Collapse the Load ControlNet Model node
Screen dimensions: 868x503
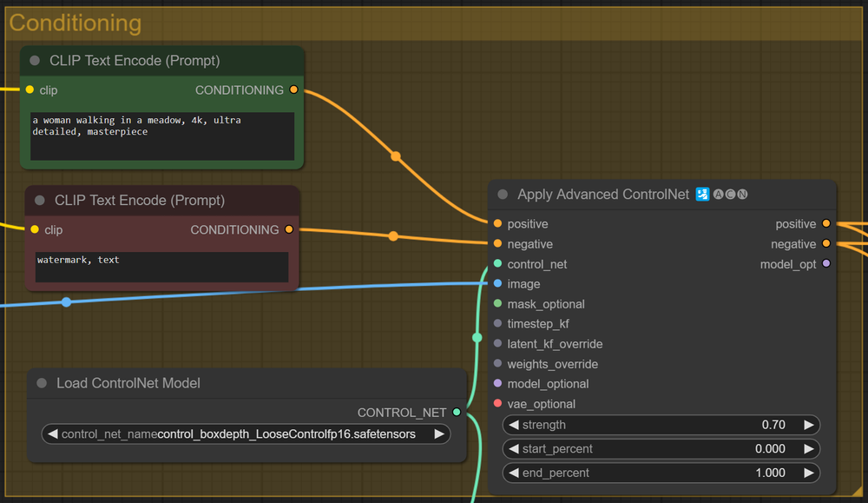(x=40, y=382)
